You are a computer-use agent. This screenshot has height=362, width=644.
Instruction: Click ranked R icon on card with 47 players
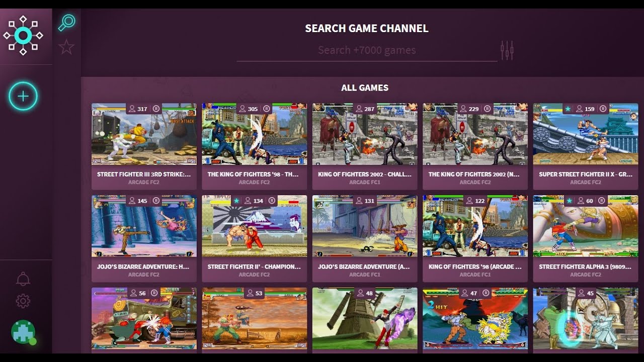486,293
